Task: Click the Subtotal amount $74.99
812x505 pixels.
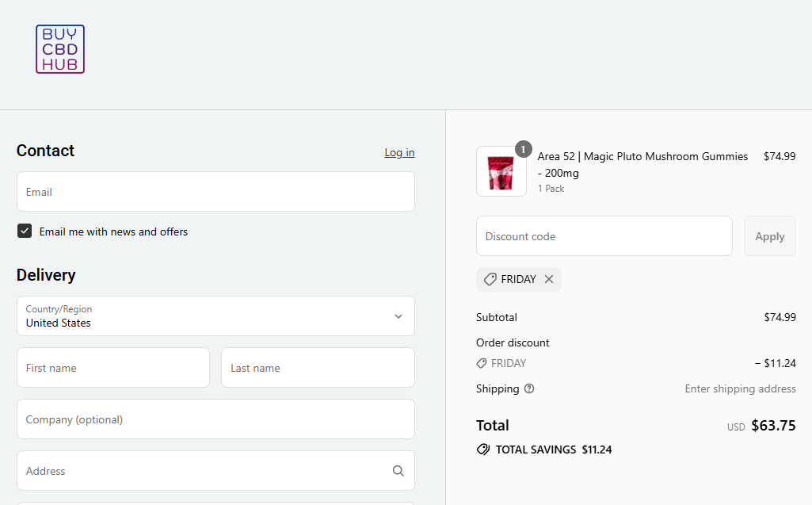Action: [780, 317]
